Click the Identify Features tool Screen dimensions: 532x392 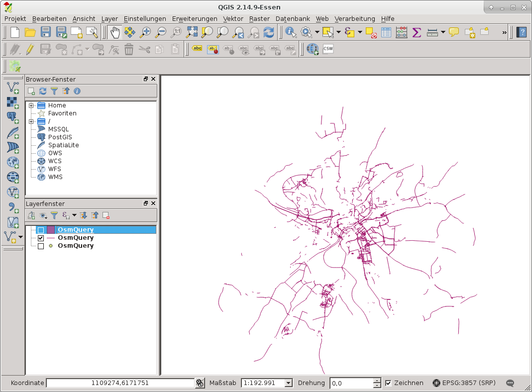pyautogui.click(x=291, y=33)
